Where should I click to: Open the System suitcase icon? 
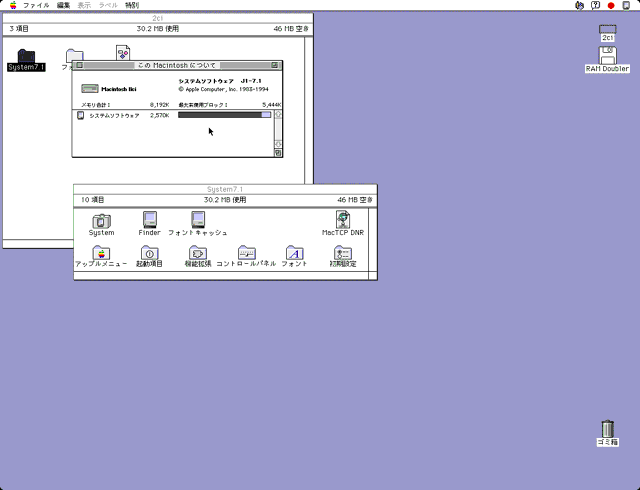pyautogui.click(x=101, y=221)
